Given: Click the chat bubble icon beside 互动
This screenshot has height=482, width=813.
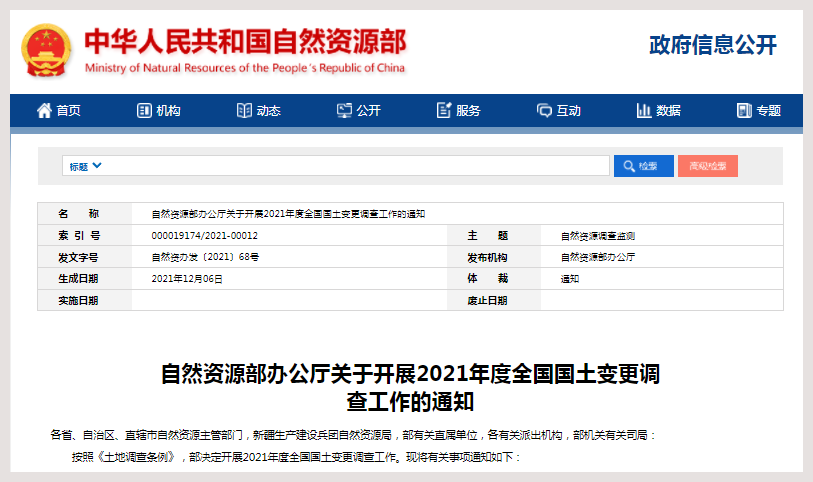Looking at the screenshot, I should (544, 111).
